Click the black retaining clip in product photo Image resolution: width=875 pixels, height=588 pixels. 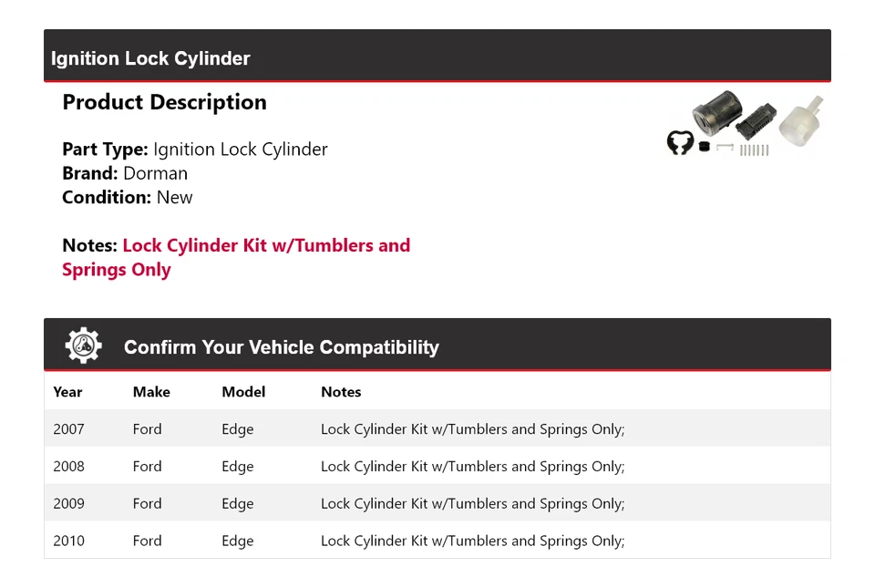click(x=680, y=142)
